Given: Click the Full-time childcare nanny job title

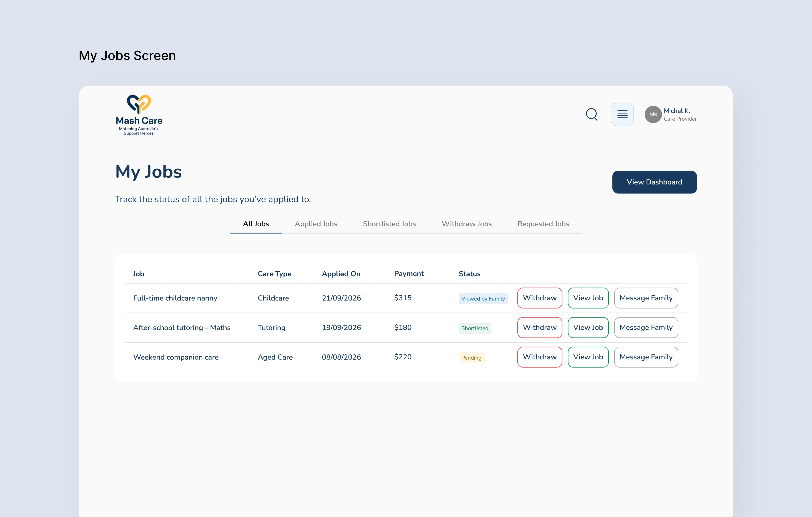Looking at the screenshot, I should pos(175,298).
